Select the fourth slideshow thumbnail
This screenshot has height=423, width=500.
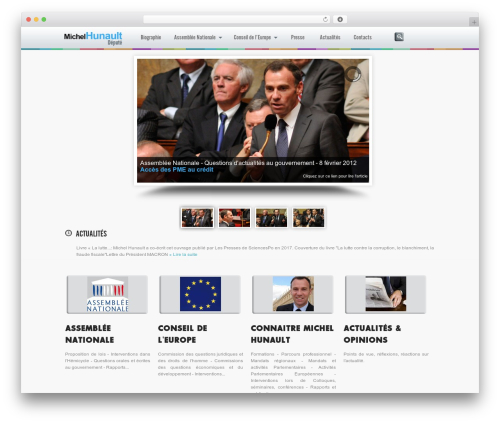point(308,218)
